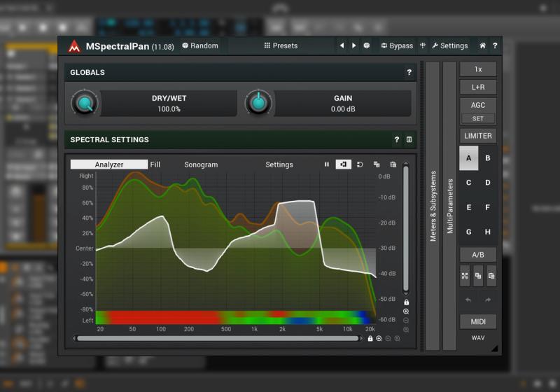Image resolution: width=560 pixels, height=392 pixels.
Task: Expand the MultiParameters panel
Action: pos(449,206)
